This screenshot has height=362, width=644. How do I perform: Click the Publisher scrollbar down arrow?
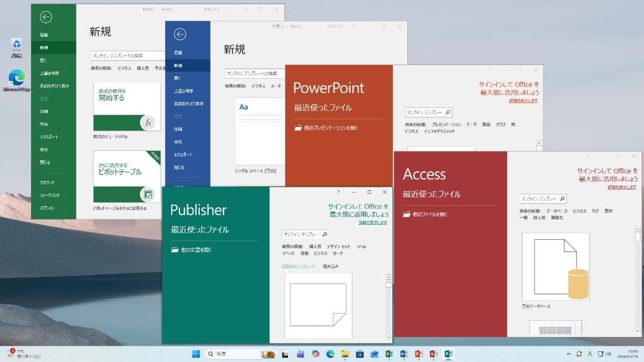(389, 338)
